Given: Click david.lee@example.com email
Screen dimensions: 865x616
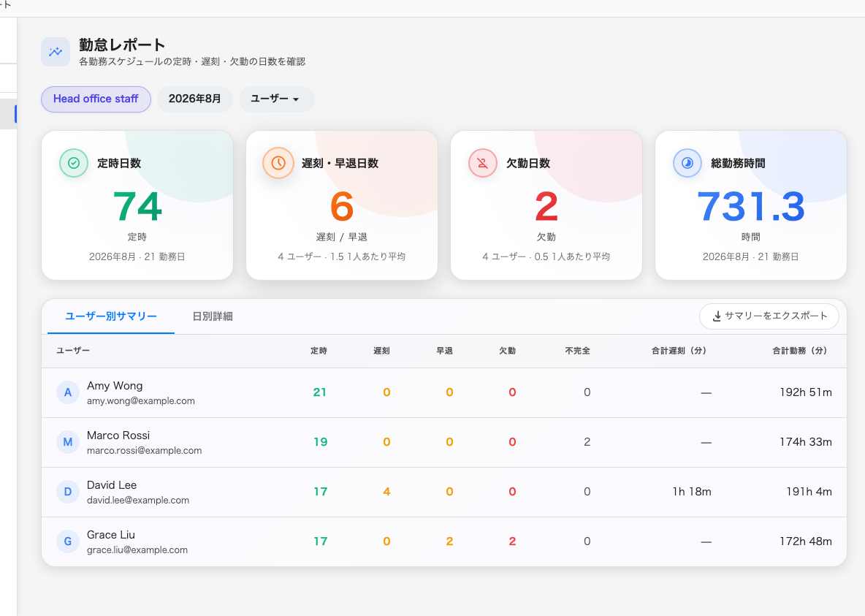Looking at the screenshot, I should [x=138, y=500].
